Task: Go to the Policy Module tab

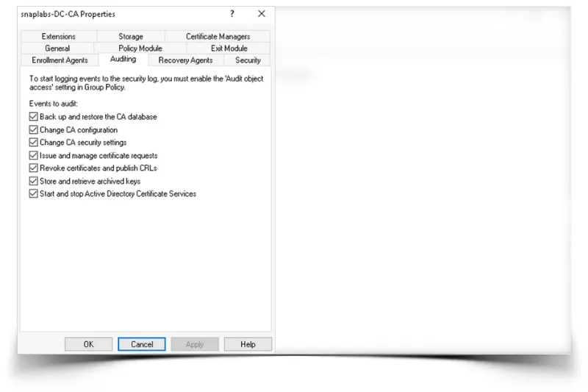Action: click(x=140, y=48)
